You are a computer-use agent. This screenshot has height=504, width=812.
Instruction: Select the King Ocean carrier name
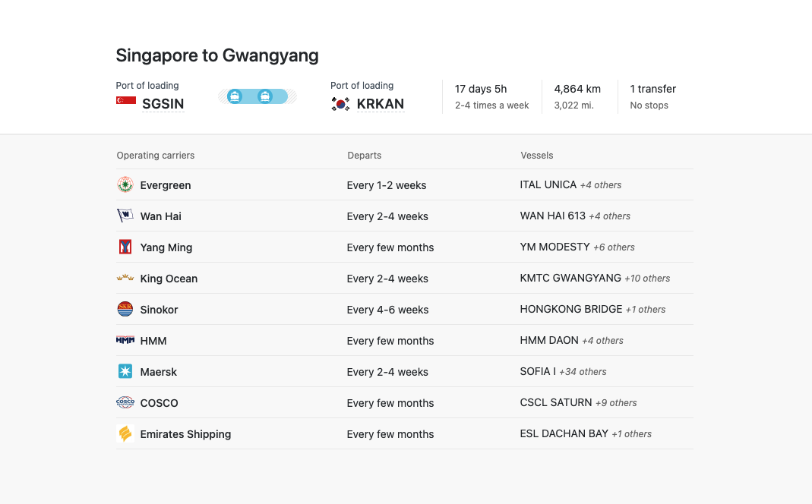(169, 279)
